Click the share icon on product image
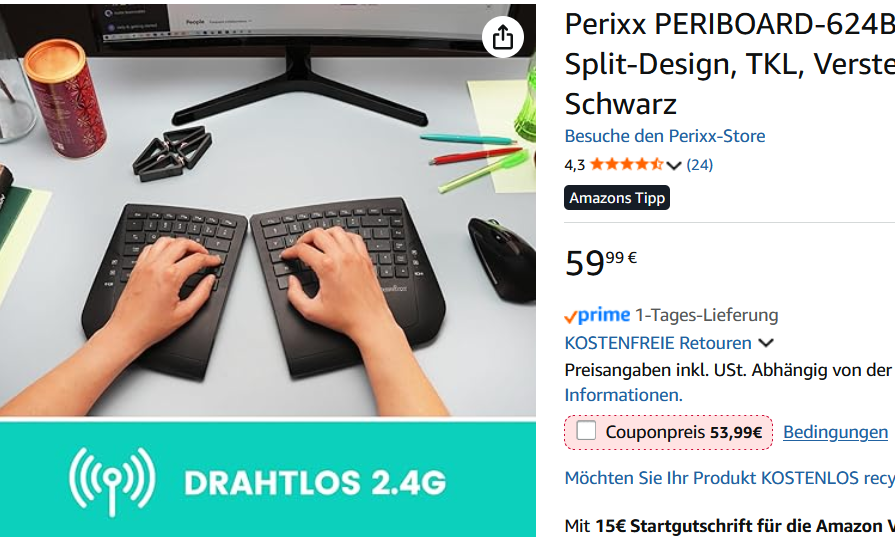The width and height of the screenshot is (895, 537). pos(502,38)
